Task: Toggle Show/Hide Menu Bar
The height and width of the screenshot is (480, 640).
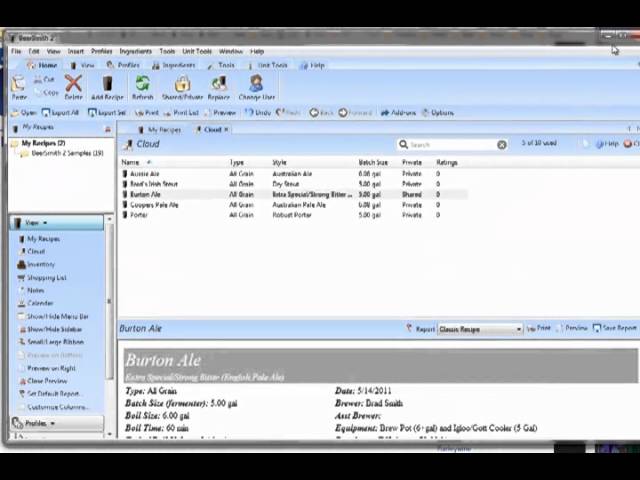Action: 53,316
